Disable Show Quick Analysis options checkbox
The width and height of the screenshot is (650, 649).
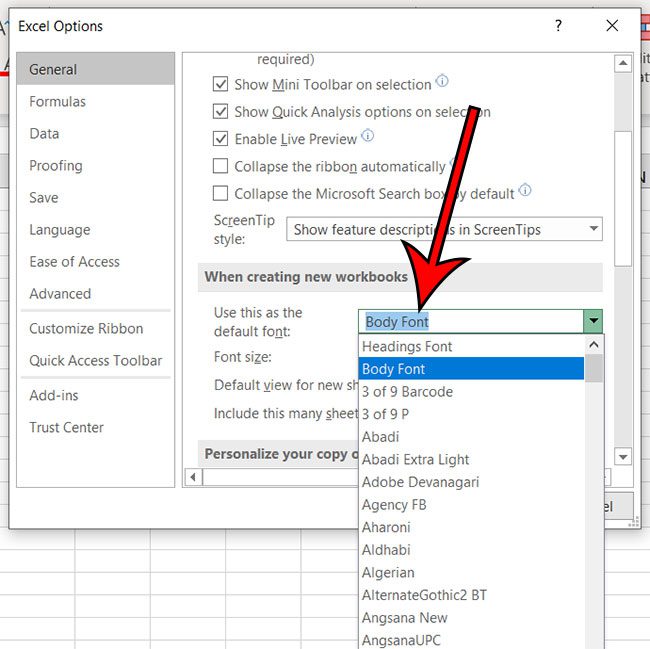coord(221,112)
